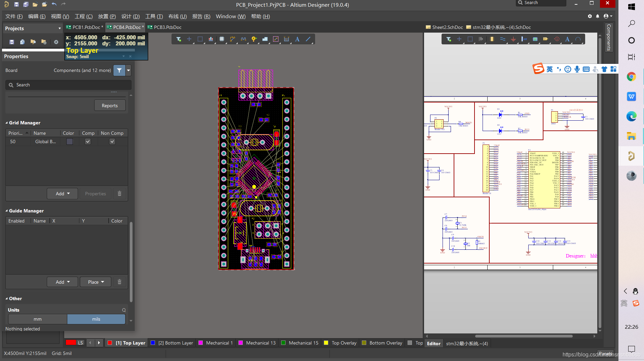Click the selection filter icon in PCB toolbar

179,39
